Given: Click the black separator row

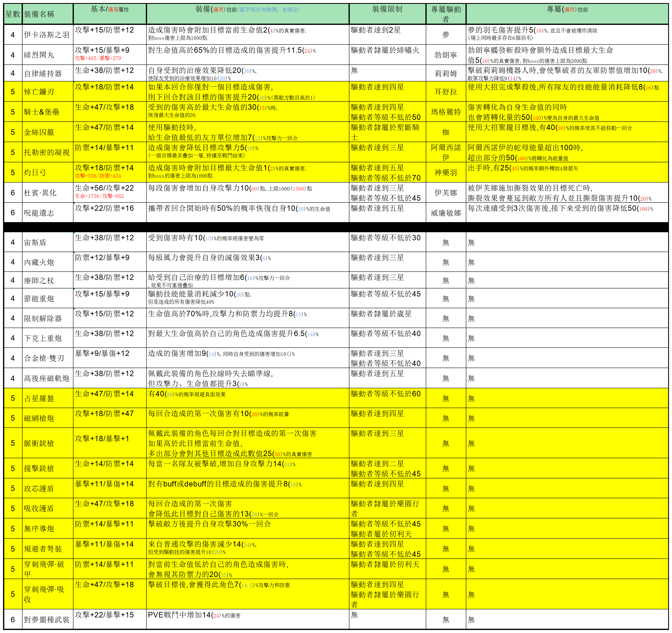Looking at the screenshot, I should [336, 227].
